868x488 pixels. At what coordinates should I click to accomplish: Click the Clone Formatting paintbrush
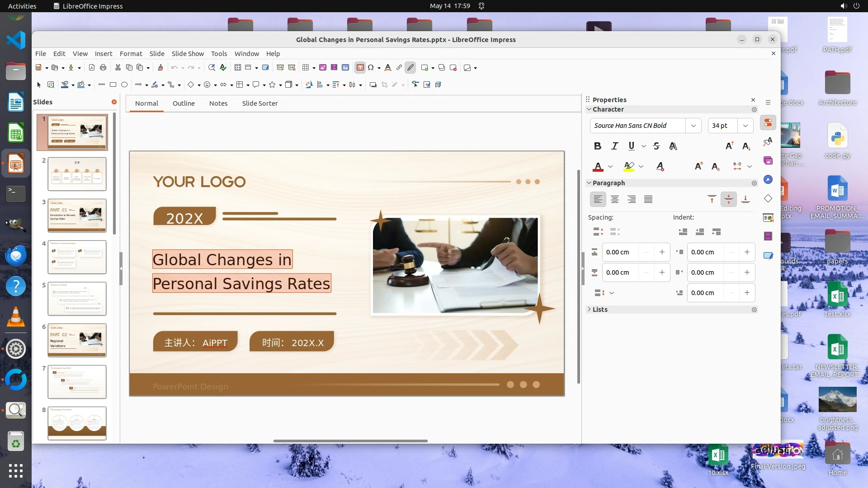click(x=160, y=68)
